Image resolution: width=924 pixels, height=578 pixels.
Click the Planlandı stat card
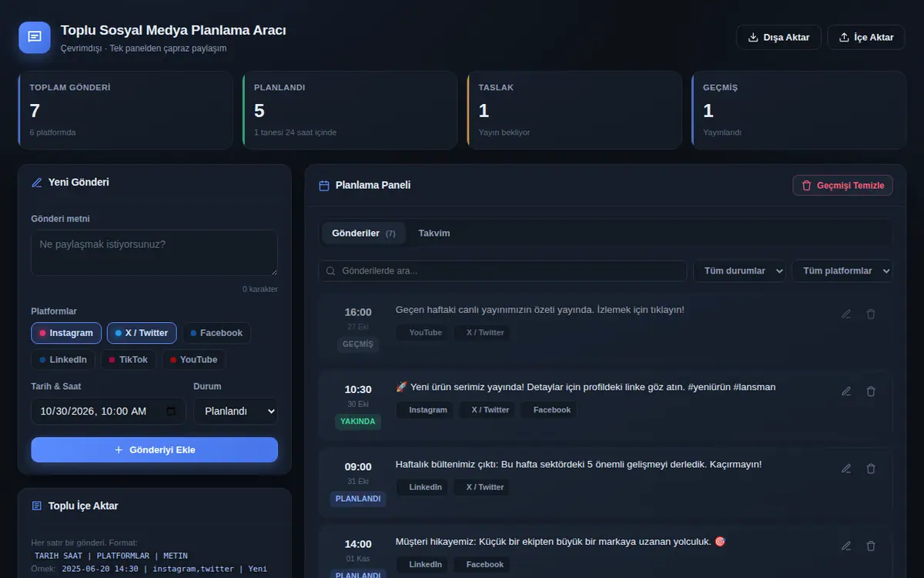[350, 110]
